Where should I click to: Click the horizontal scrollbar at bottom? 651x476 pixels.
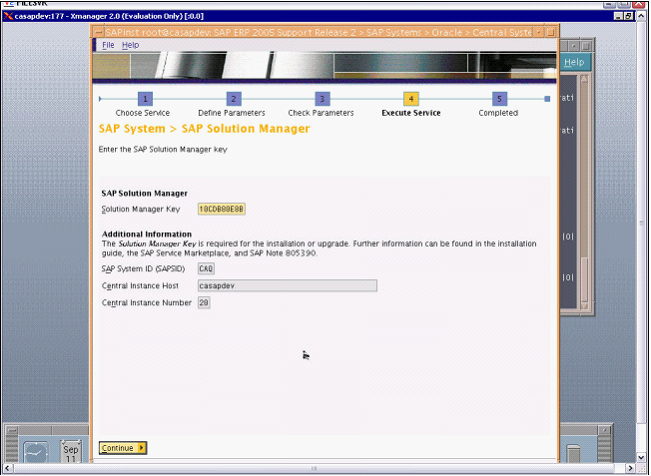click(315, 468)
